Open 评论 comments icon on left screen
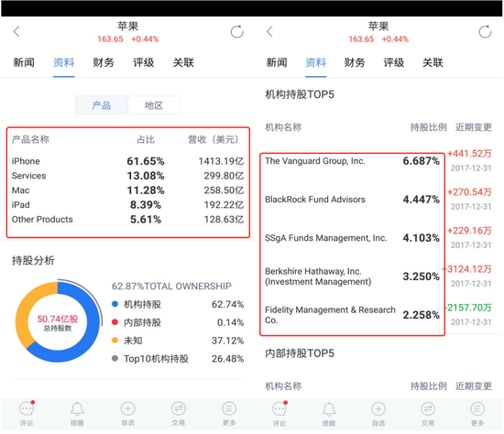504x434 pixels. click(x=27, y=413)
